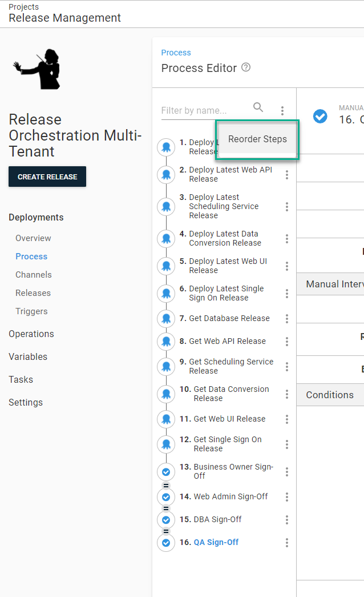The image size is (364, 597).
Task: Select Process in the sidebar
Action: (x=31, y=257)
